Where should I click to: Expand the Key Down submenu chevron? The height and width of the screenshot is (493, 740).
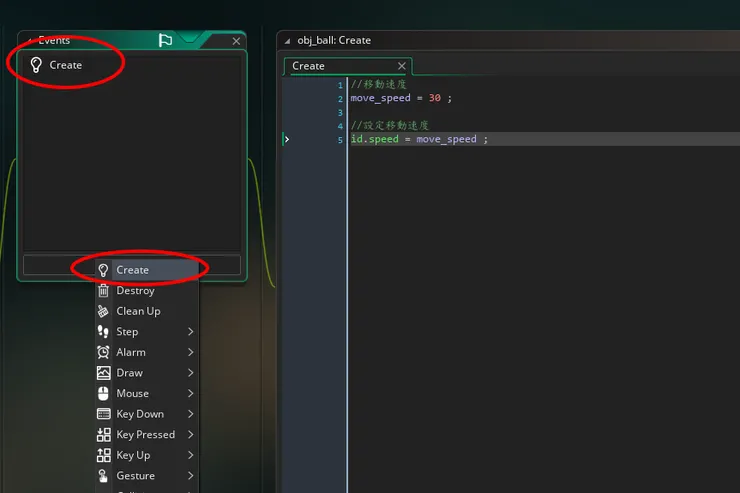[191, 414]
